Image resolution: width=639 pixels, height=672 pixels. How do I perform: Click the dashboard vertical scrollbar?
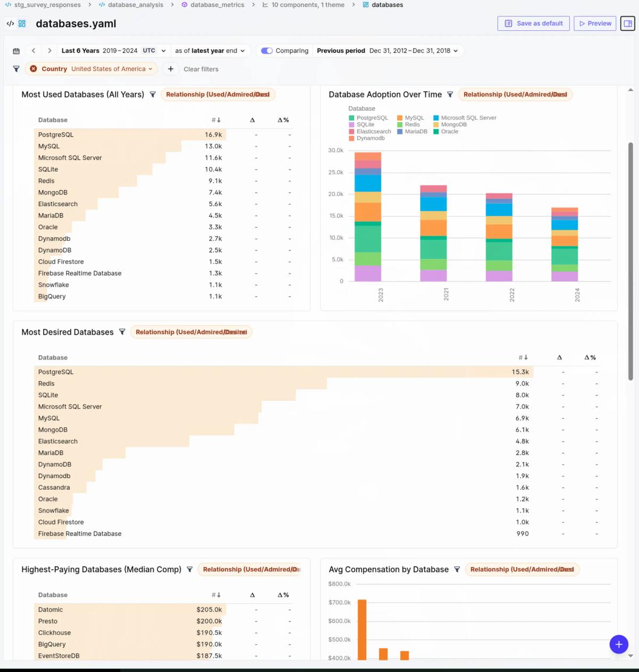(630, 261)
